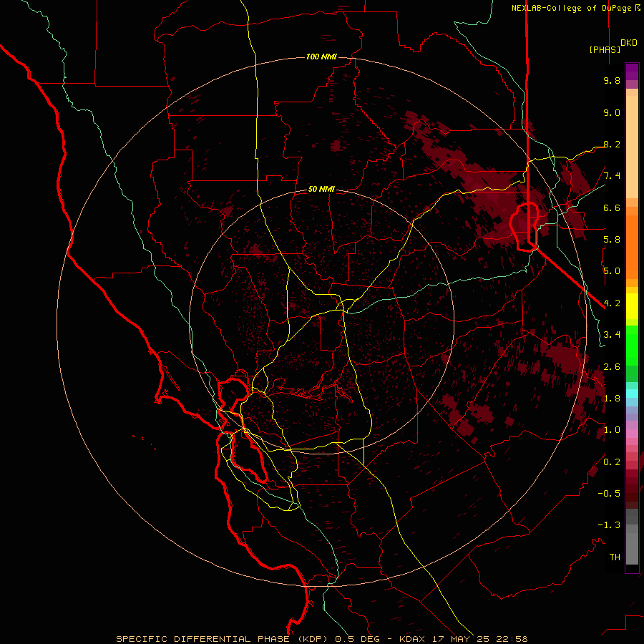The height and width of the screenshot is (644, 644).
Task: Click the 6.6 scale value
Action: (x=612, y=208)
